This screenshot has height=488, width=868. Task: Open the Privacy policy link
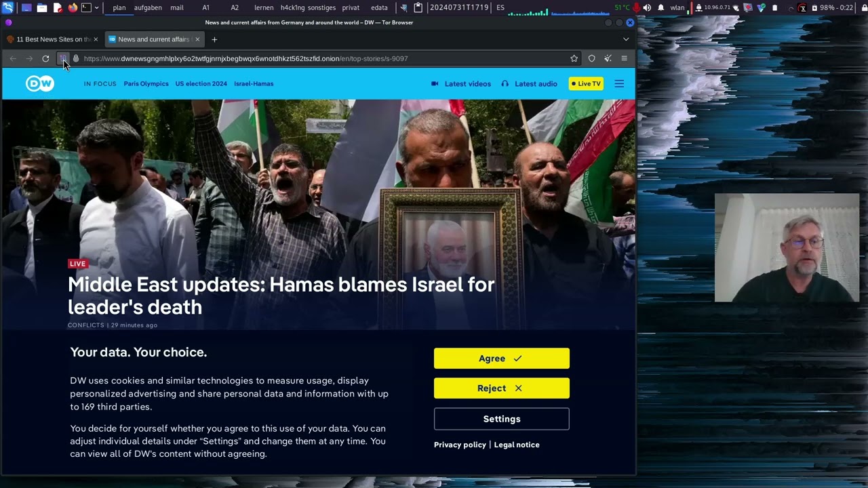pyautogui.click(x=460, y=445)
